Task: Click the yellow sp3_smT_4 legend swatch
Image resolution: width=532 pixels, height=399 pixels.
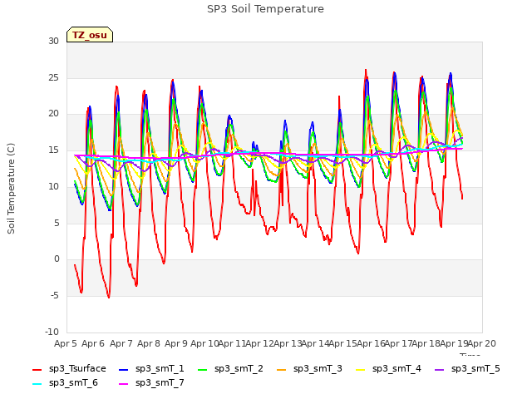Action: click(x=361, y=369)
